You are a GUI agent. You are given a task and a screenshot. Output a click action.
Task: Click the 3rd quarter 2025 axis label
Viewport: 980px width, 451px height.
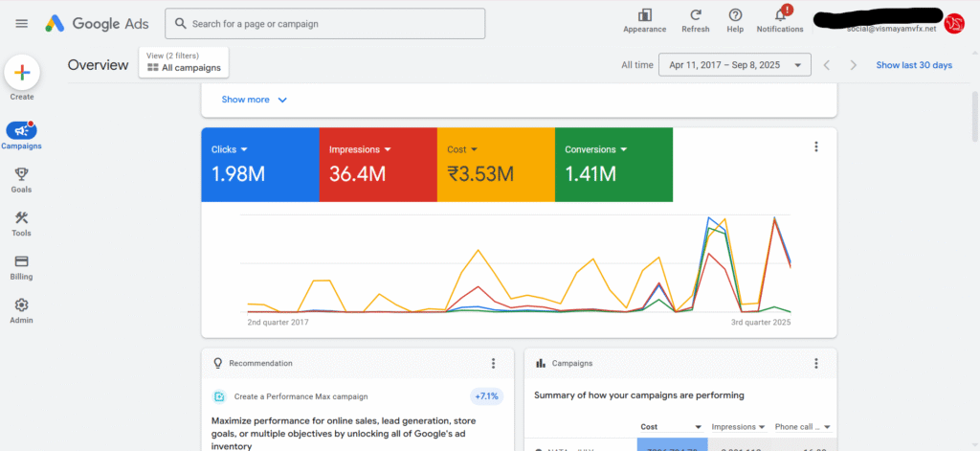point(760,323)
